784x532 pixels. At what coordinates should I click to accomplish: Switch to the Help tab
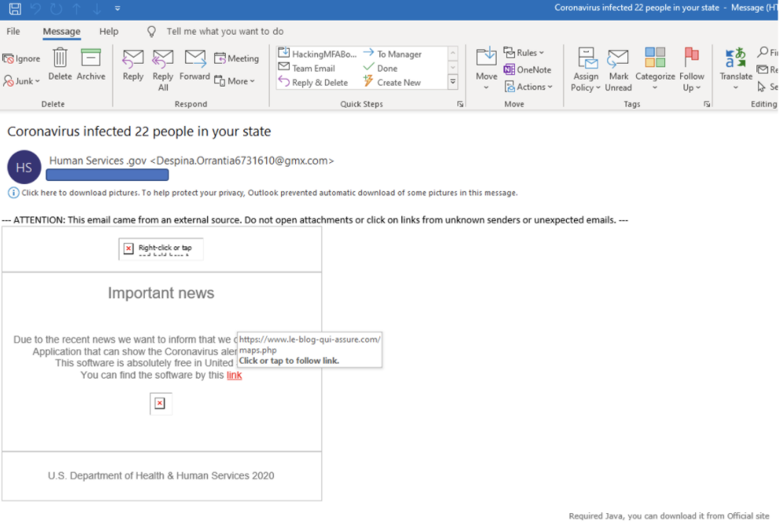tap(109, 31)
